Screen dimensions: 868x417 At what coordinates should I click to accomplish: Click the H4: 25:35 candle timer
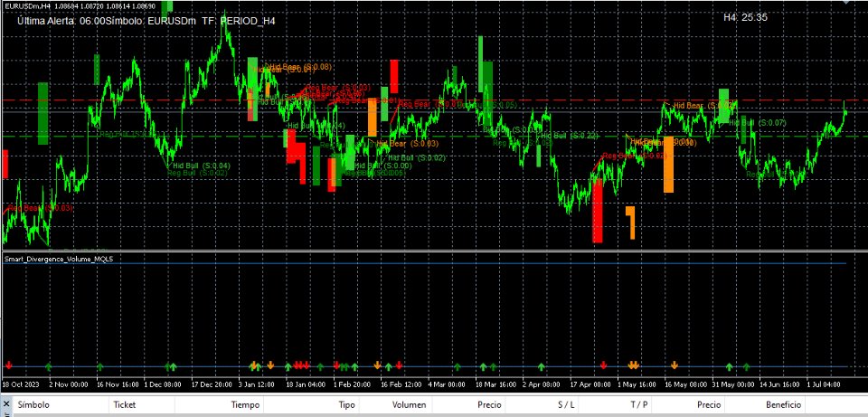[745, 17]
